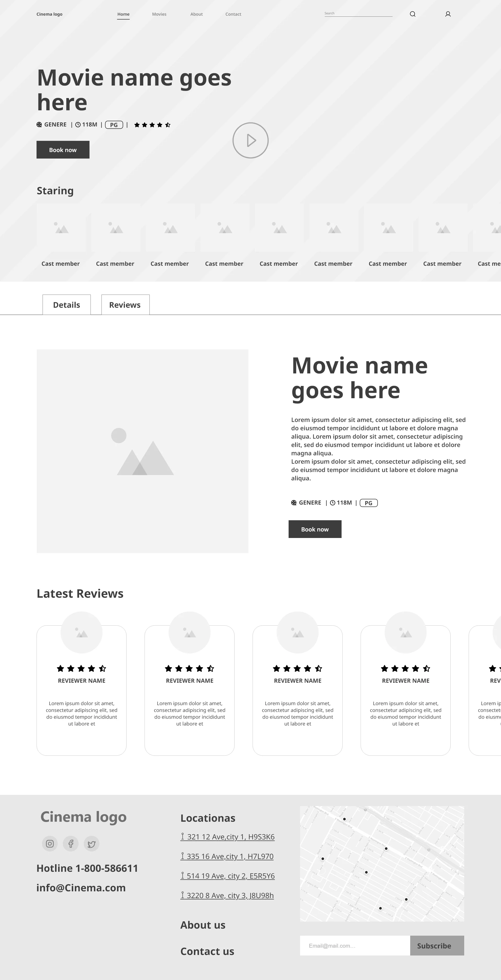The image size is (501, 980).
Task: Click the second reviewer's star rating
Action: 190,668
